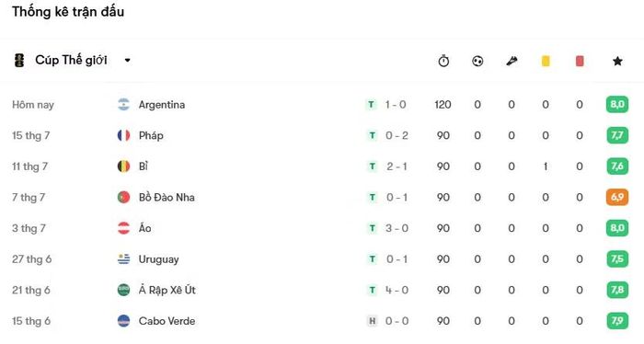Click the assists boot icon
Viewport: 644px width, 344px height.
(x=512, y=61)
